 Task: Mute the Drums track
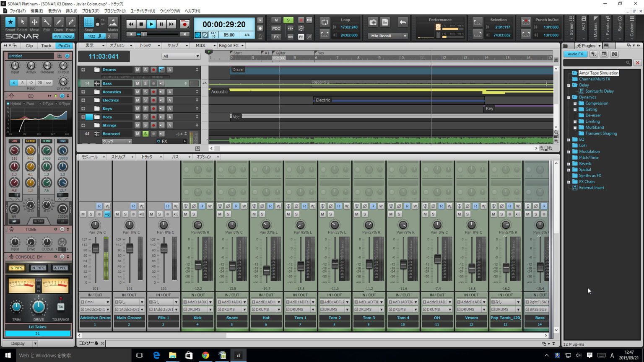(138, 70)
